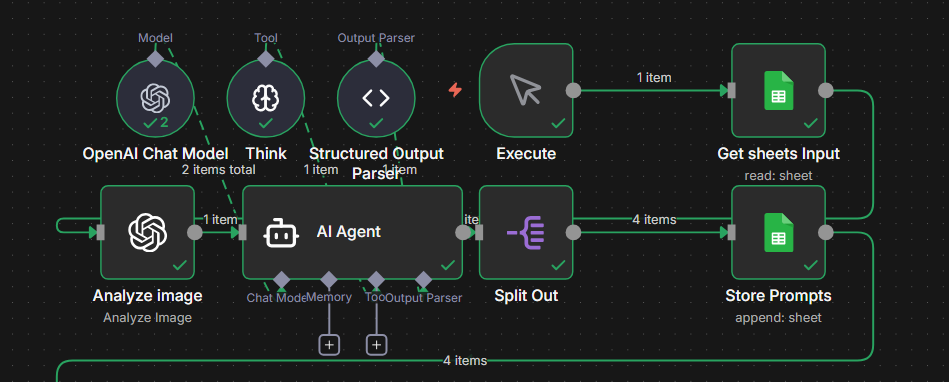Open the Structured Output Parser node
Image resolution: width=949 pixels, height=382 pixels.
pyautogui.click(x=376, y=98)
